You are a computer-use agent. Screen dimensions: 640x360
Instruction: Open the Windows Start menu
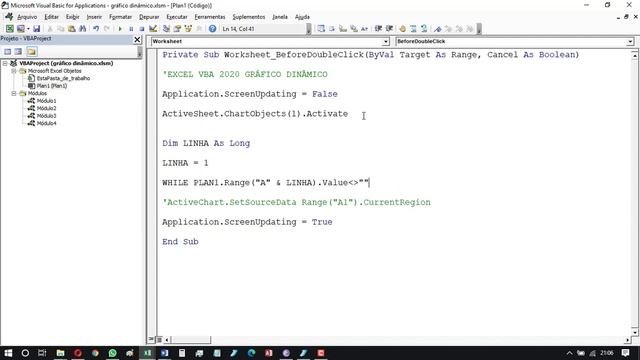pyautogui.click(x=8, y=353)
